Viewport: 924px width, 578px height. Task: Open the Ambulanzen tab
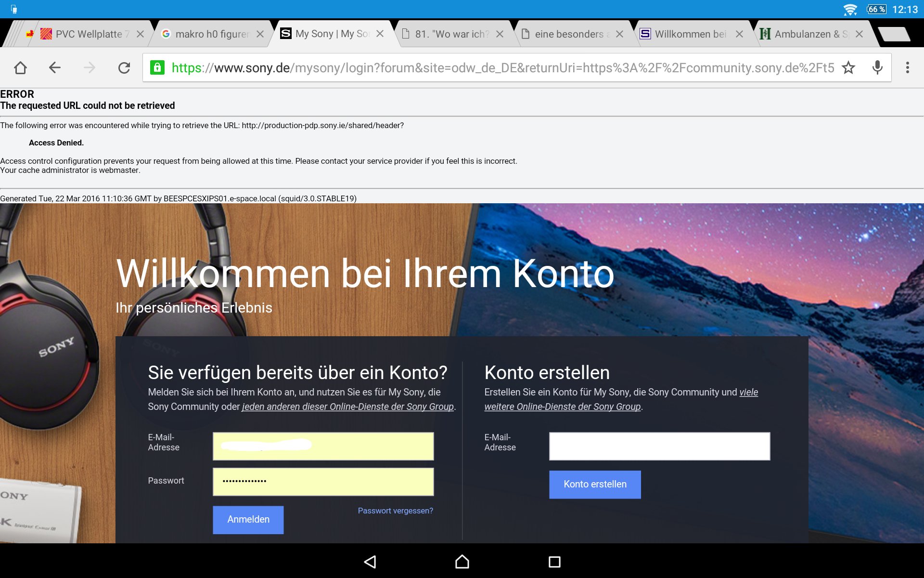(808, 34)
